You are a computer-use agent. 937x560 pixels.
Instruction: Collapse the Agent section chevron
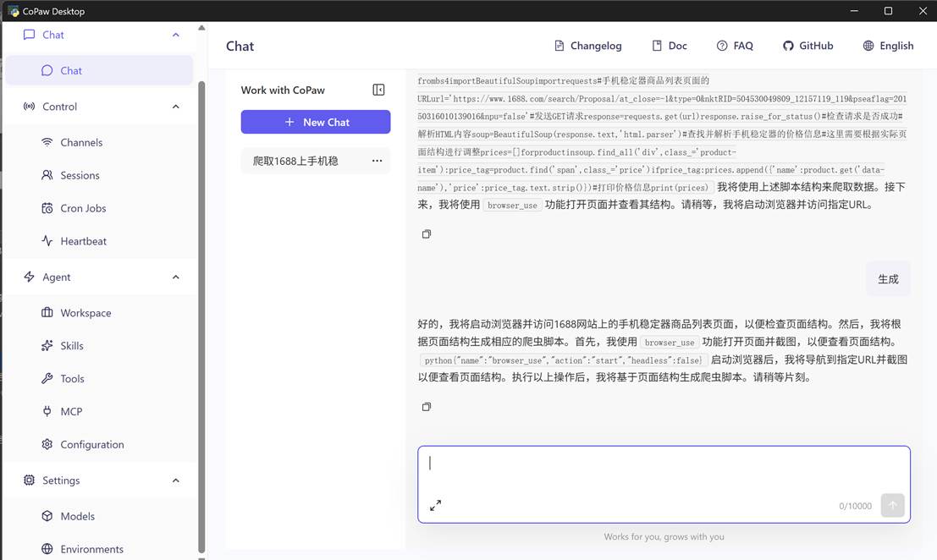click(x=176, y=277)
